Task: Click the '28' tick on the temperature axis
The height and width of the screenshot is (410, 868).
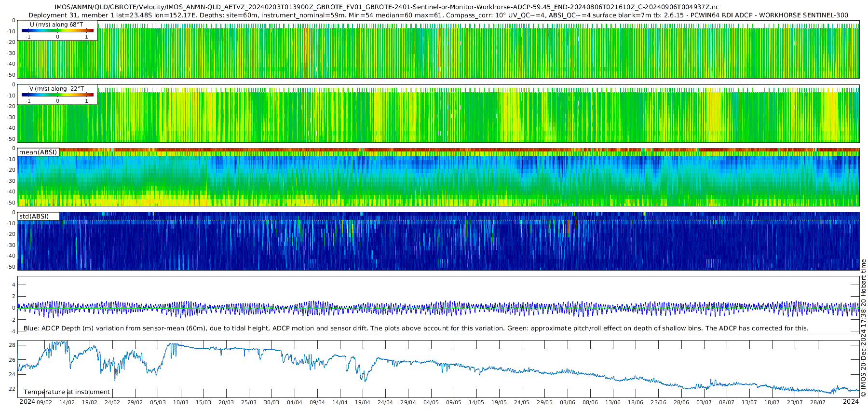Action: [x=13, y=345]
